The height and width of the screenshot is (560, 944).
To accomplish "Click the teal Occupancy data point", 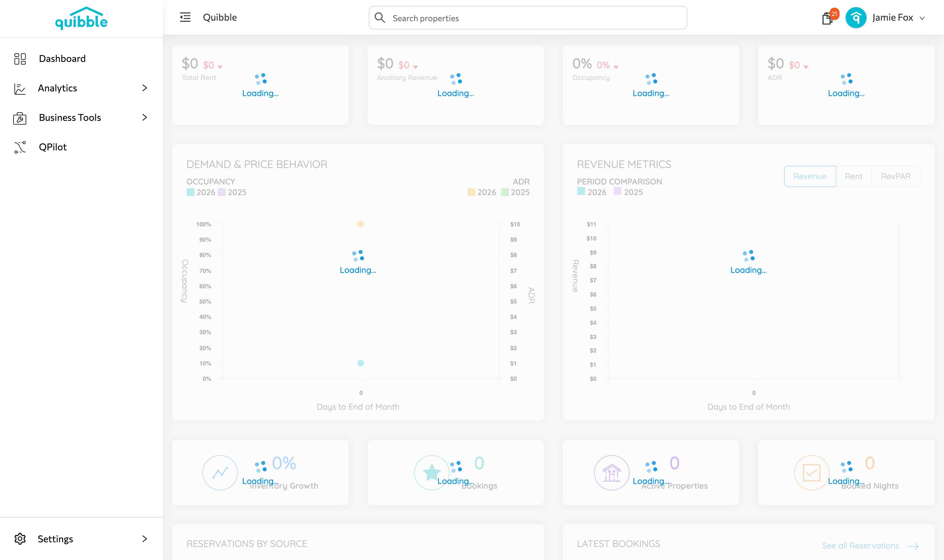I will click(360, 363).
